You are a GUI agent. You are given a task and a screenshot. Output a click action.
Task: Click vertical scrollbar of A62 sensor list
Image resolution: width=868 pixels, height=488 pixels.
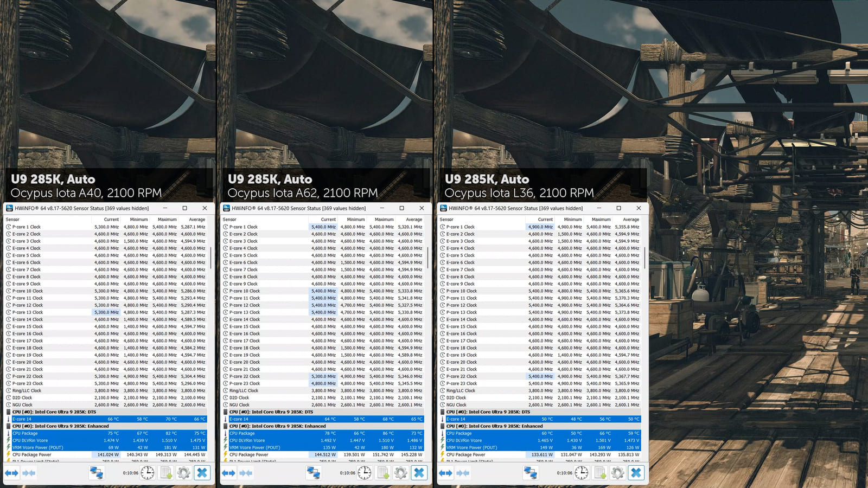click(428, 258)
